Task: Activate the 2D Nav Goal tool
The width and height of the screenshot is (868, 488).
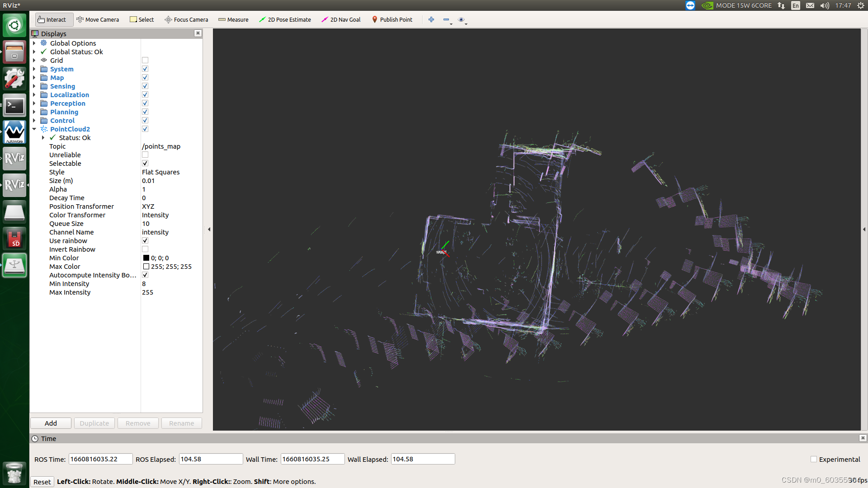Action: 341,19
